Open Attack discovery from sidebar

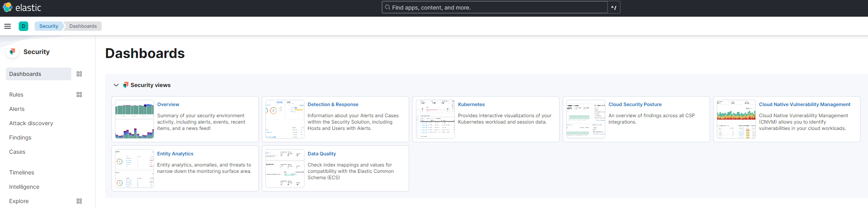[31, 123]
